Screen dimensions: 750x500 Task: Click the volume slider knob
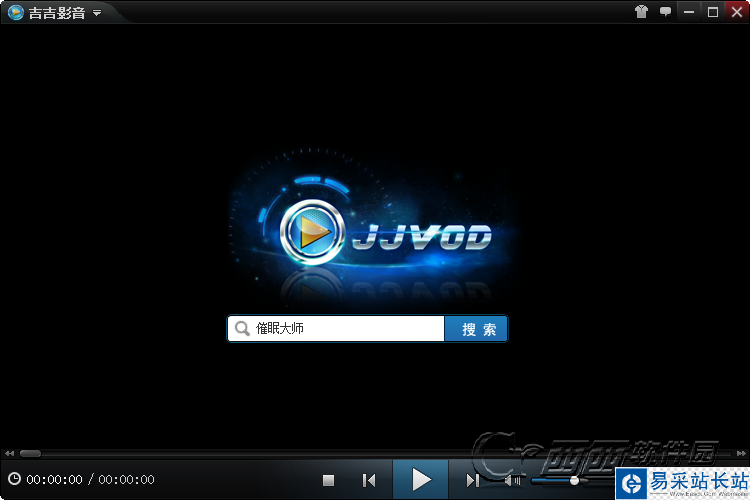(574, 480)
